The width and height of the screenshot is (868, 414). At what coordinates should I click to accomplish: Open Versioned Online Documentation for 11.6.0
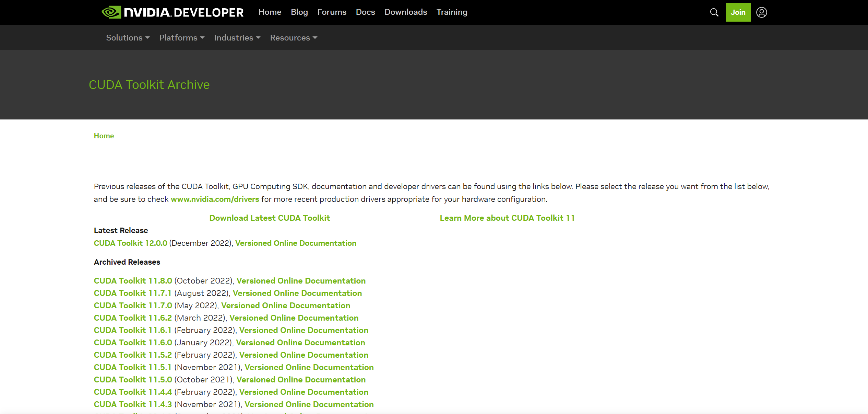pyautogui.click(x=300, y=343)
